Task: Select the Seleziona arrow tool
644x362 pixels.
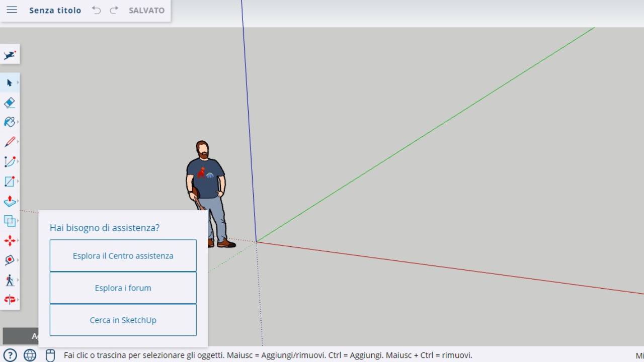Action: (x=9, y=82)
